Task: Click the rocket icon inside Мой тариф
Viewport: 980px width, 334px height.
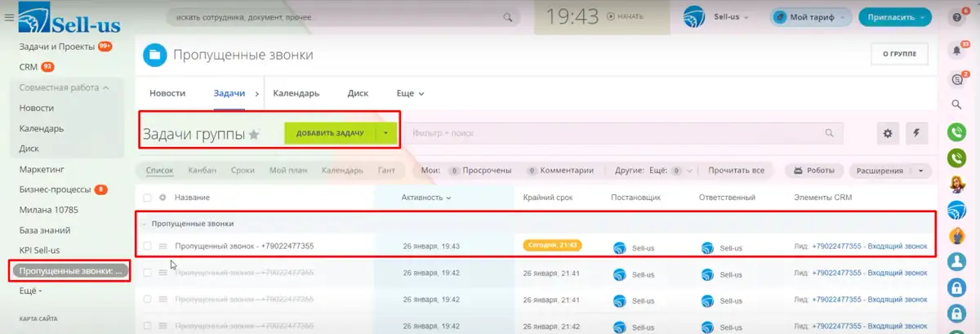Action: [x=782, y=17]
